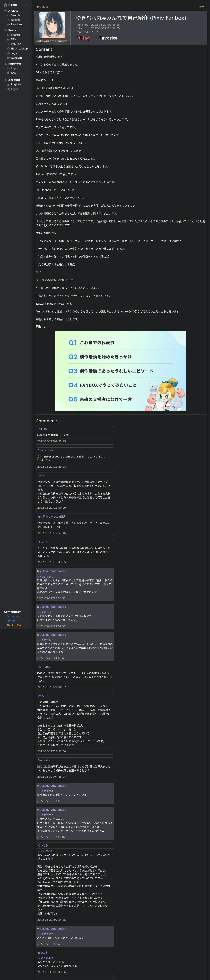The width and height of the screenshot is (210, 980).
Task: Follow the >>3574134 reply reference
Action: [45, 612]
